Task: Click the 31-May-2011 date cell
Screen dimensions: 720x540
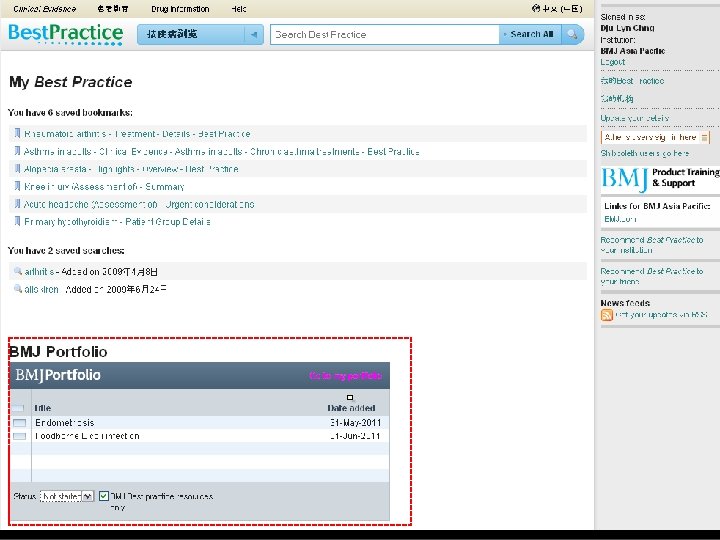Action: 355,422
